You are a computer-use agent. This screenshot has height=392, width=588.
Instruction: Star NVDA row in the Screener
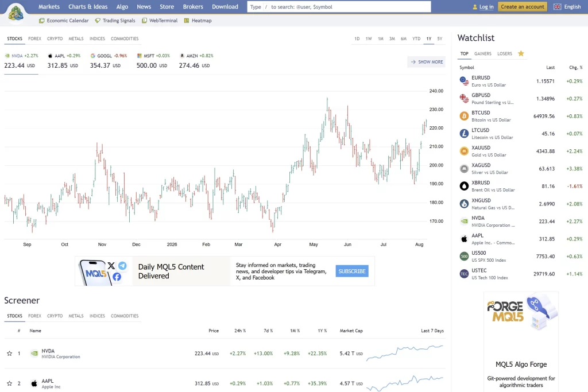coord(9,354)
